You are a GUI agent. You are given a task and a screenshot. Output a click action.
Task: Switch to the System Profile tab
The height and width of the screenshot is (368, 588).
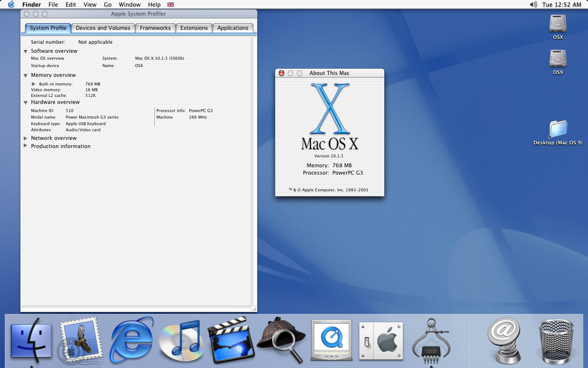pyautogui.click(x=48, y=28)
